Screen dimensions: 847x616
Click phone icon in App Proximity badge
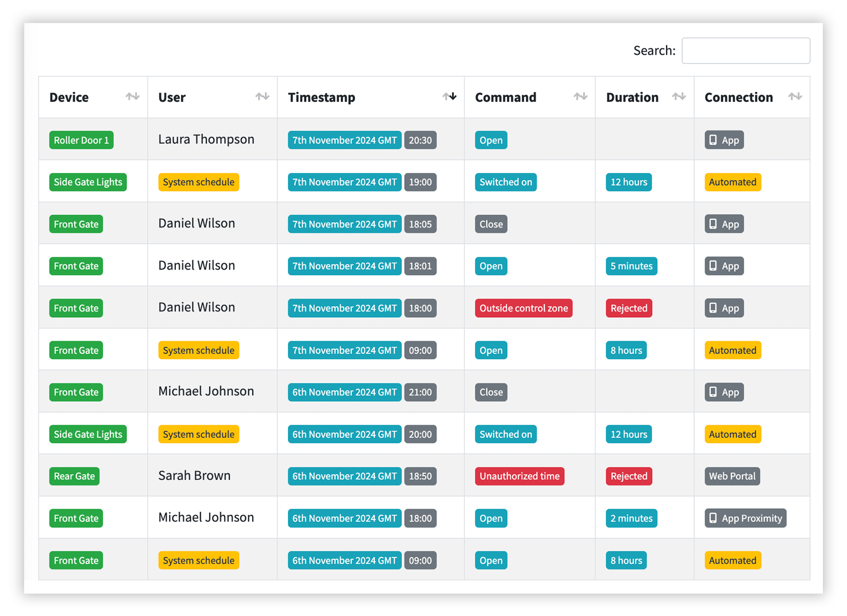click(713, 518)
